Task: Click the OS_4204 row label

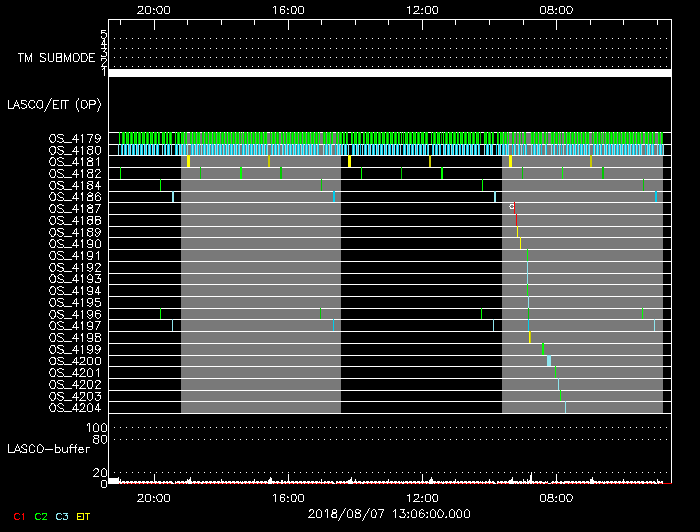Action: [74, 408]
